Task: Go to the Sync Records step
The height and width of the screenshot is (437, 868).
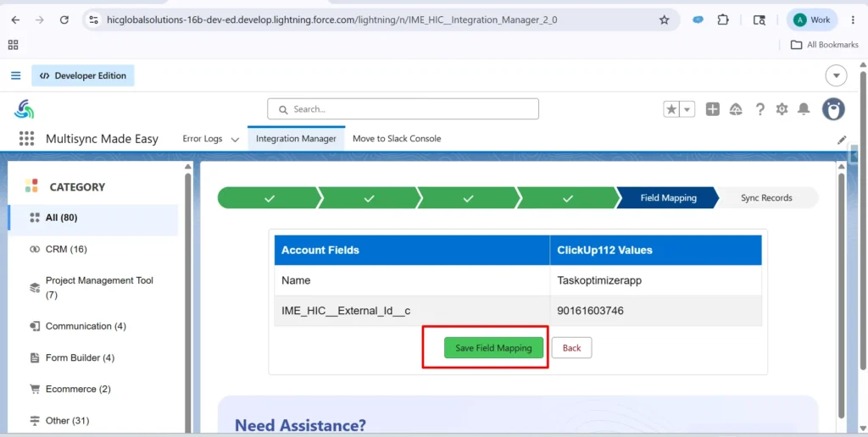Action: pyautogui.click(x=766, y=198)
